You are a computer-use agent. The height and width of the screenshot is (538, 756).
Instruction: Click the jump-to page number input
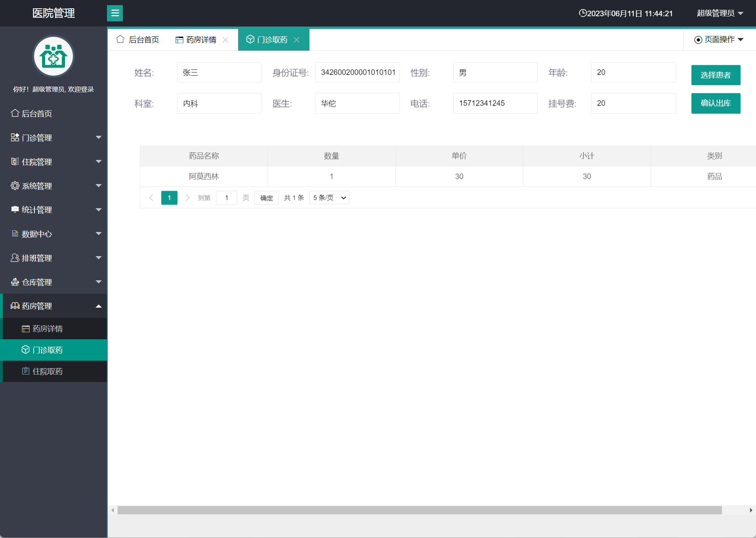(227, 198)
